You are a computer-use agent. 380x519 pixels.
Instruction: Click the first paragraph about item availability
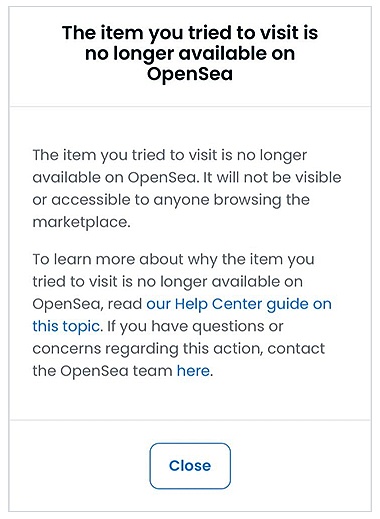187,188
